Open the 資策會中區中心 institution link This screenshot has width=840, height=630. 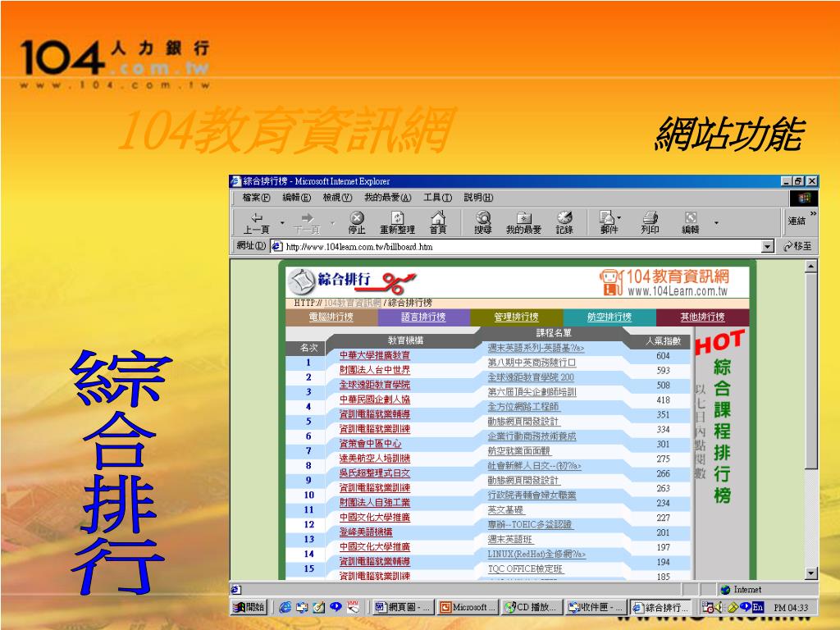click(x=370, y=444)
